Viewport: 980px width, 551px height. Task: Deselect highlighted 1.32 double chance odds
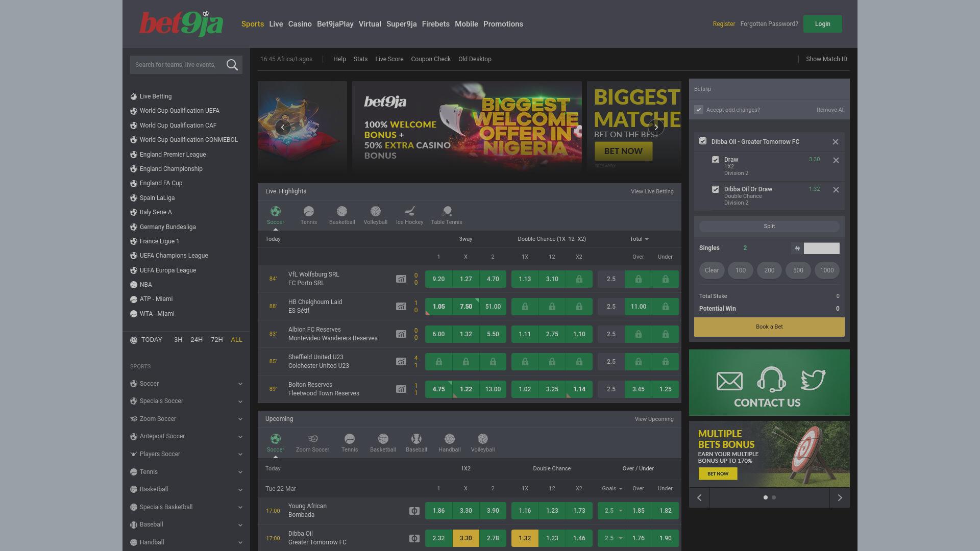[x=525, y=538]
